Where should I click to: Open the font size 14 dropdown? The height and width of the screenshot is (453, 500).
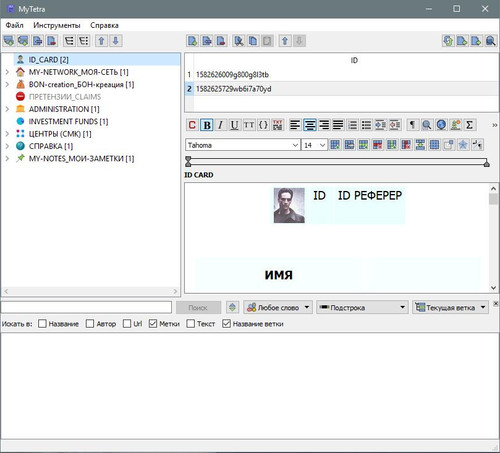click(314, 145)
